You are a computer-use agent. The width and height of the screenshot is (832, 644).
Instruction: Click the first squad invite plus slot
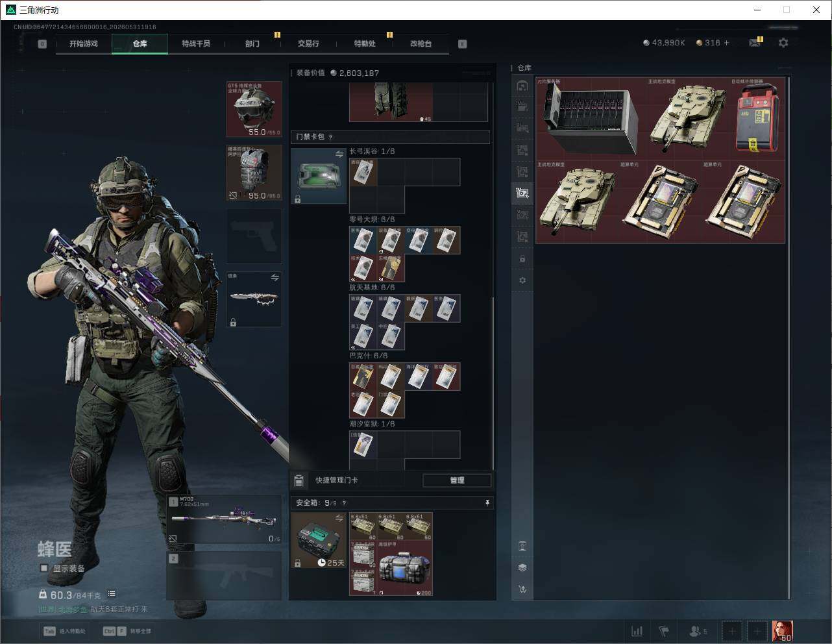[x=732, y=631]
